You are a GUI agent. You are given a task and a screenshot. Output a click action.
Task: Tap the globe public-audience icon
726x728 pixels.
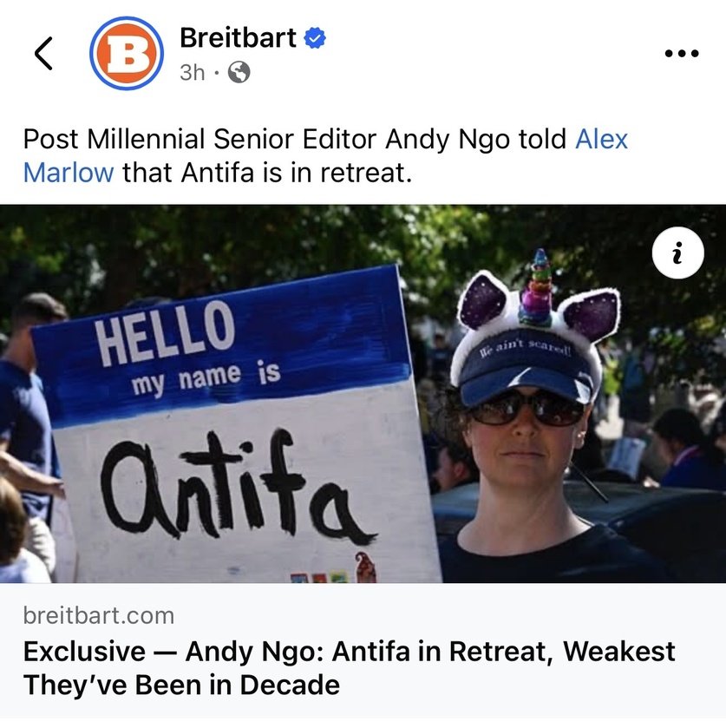click(239, 72)
